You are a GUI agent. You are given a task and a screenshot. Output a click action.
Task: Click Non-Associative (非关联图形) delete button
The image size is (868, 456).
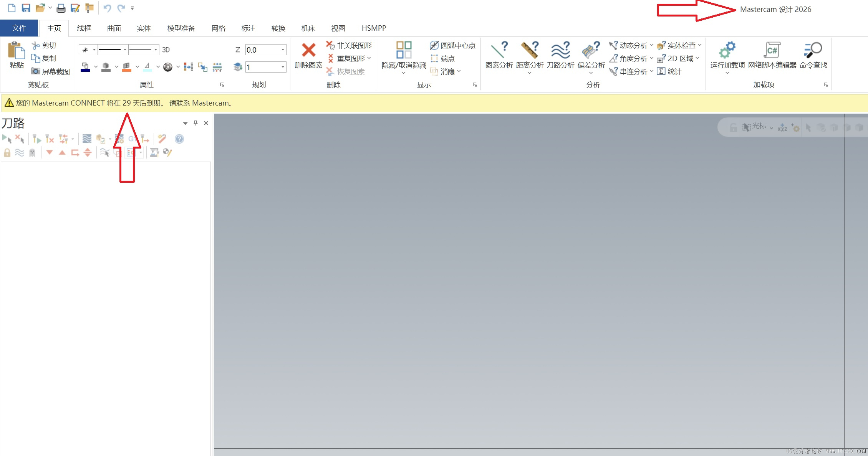point(349,46)
